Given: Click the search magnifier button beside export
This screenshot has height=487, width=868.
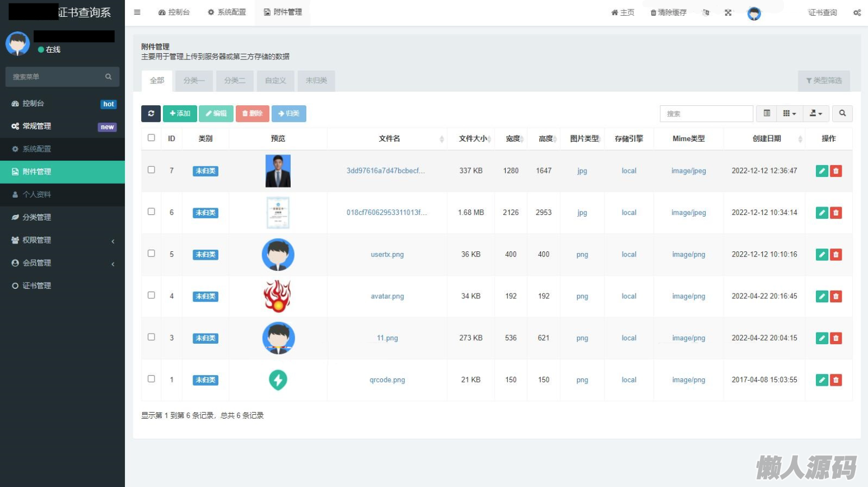Looking at the screenshot, I should click(x=842, y=114).
